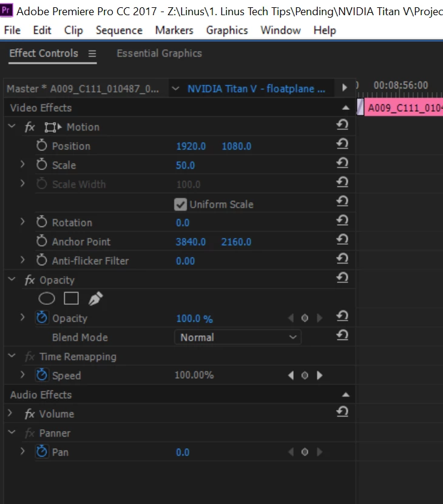
Task: Open the Graphics menu
Action: (x=227, y=30)
